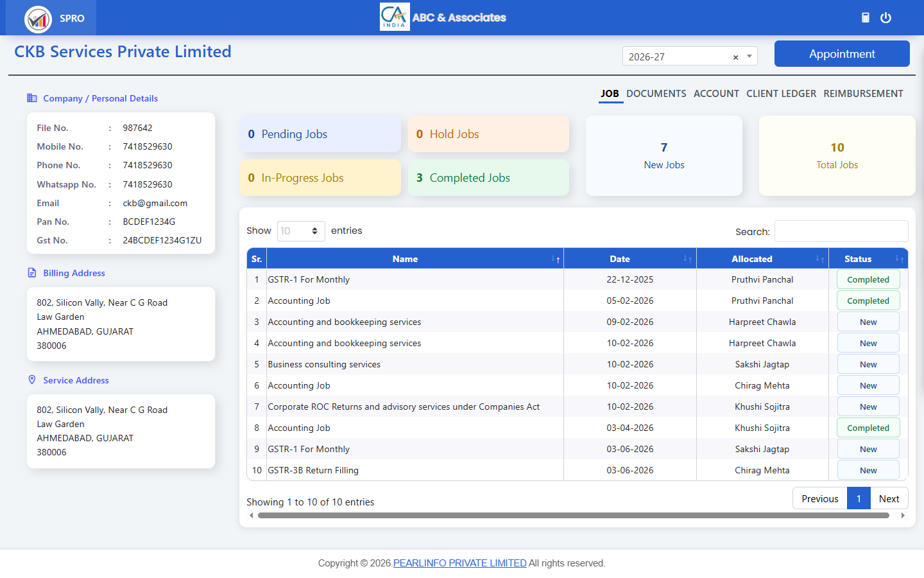Click Completed status for 05-02-2026 Accounting Job

pyautogui.click(x=868, y=301)
